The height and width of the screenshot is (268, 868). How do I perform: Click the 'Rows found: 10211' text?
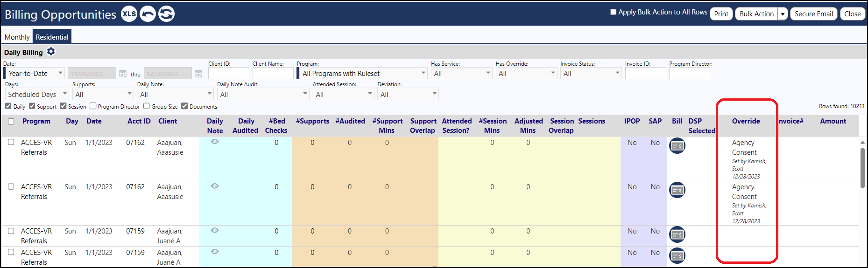(x=841, y=106)
